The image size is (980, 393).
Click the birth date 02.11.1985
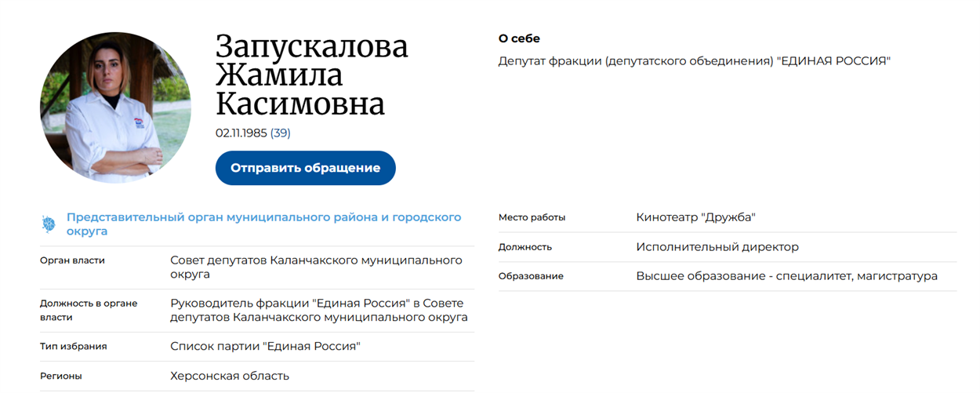(x=241, y=133)
